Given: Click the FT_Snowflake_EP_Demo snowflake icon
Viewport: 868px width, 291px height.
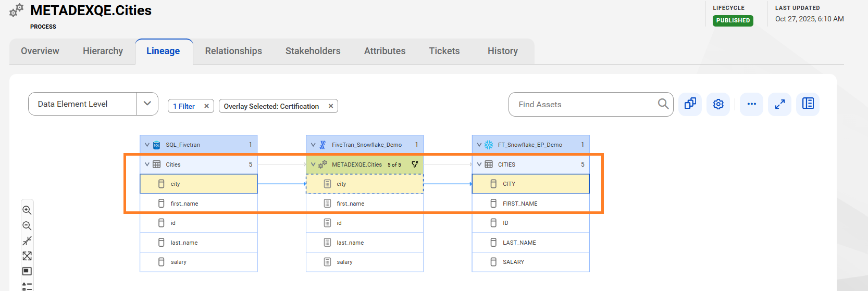Looking at the screenshot, I should 489,145.
